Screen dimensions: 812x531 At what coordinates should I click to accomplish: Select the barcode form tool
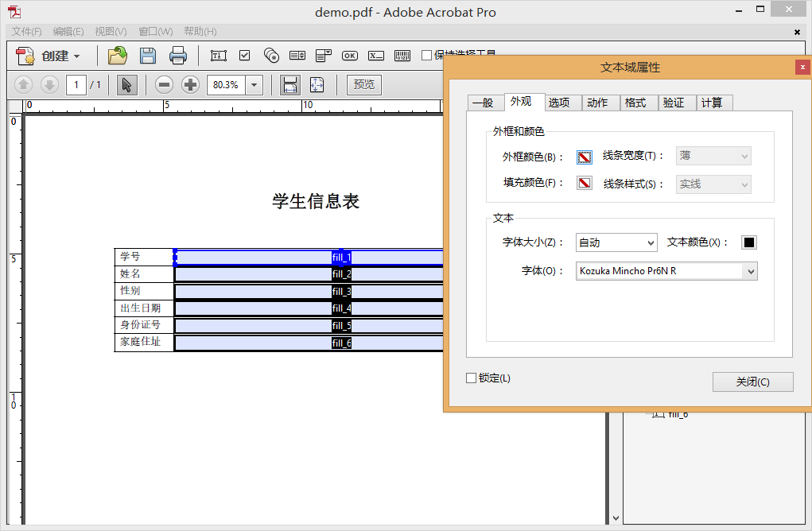pos(402,56)
